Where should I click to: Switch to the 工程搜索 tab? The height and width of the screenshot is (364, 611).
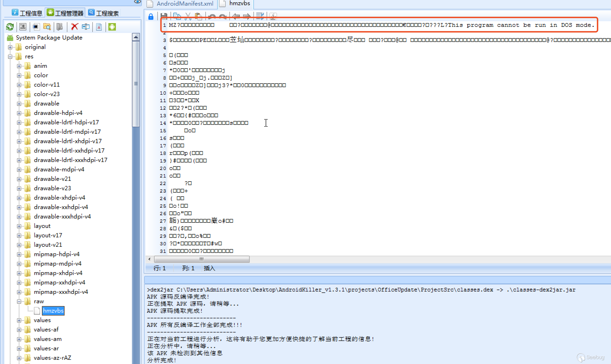point(104,13)
